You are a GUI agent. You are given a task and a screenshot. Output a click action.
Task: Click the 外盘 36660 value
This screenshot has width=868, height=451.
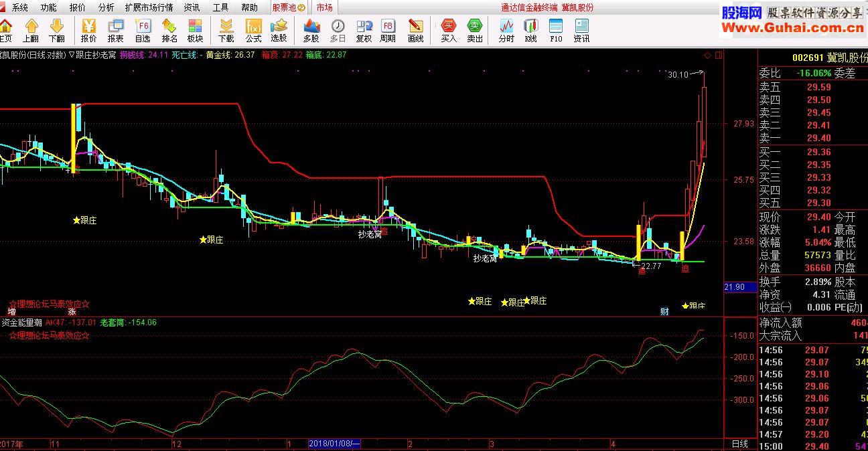click(817, 268)
